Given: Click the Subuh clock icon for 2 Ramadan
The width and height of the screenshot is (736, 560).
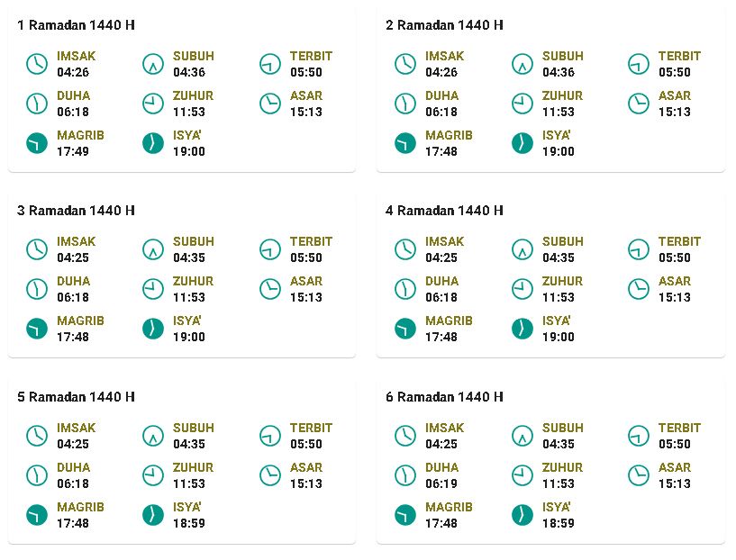Looking at the screenshot, I should (x=522, y=64).
